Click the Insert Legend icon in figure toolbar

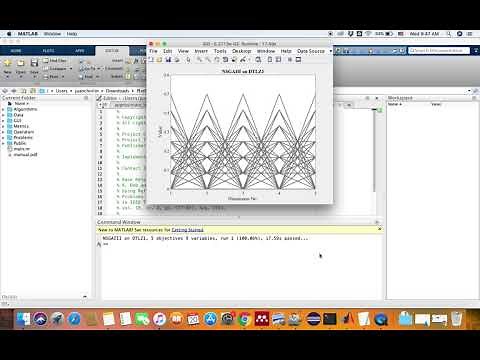[278, 60]
